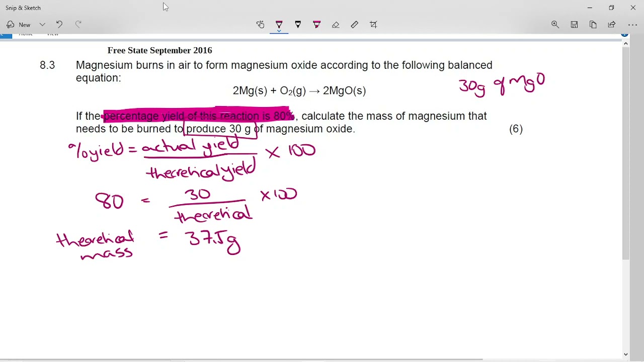Toggle touch writing tool
Viewport: 644px width, 362px height.
[x=260, y=25]
